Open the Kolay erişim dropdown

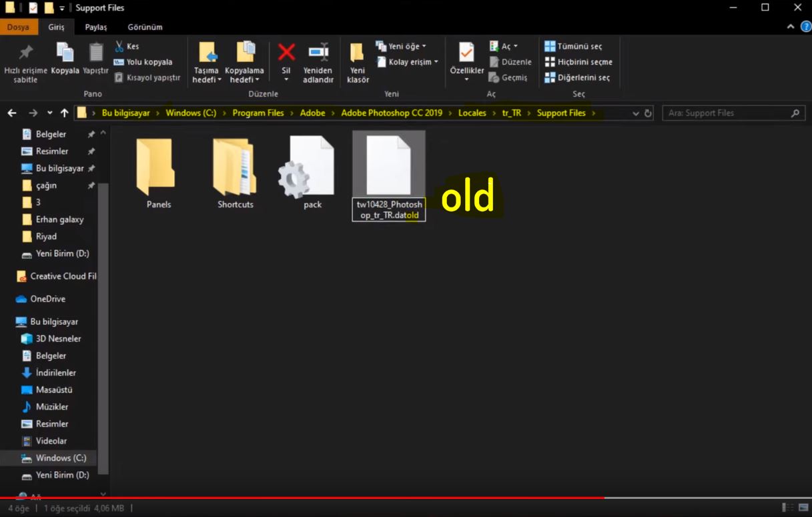pos(408,62)
